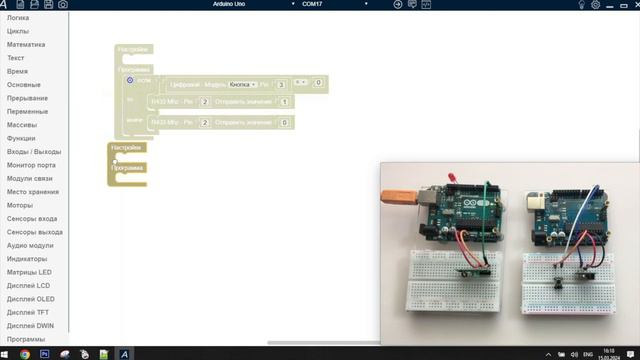Open the COM17 port dropdown

click(335, 4)
